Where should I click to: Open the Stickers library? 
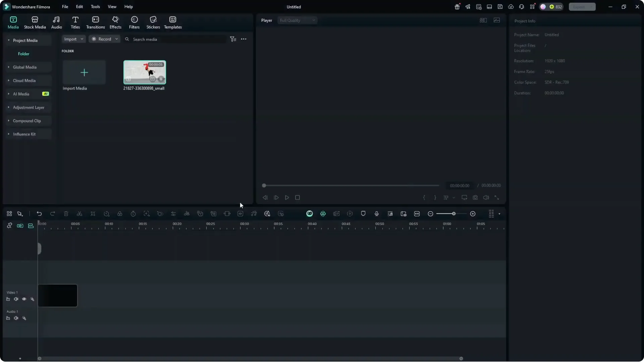click(153, 22)
